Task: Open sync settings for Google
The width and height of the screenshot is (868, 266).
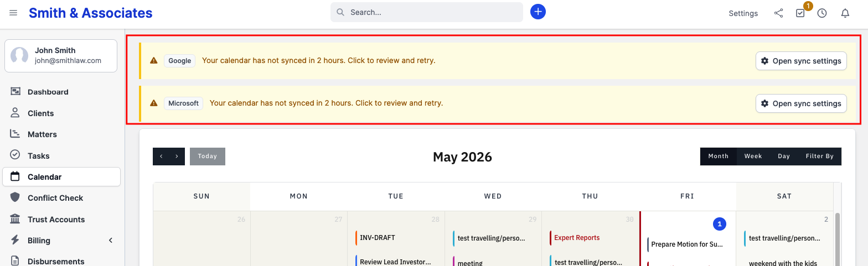Action: (x=801, y=61)
